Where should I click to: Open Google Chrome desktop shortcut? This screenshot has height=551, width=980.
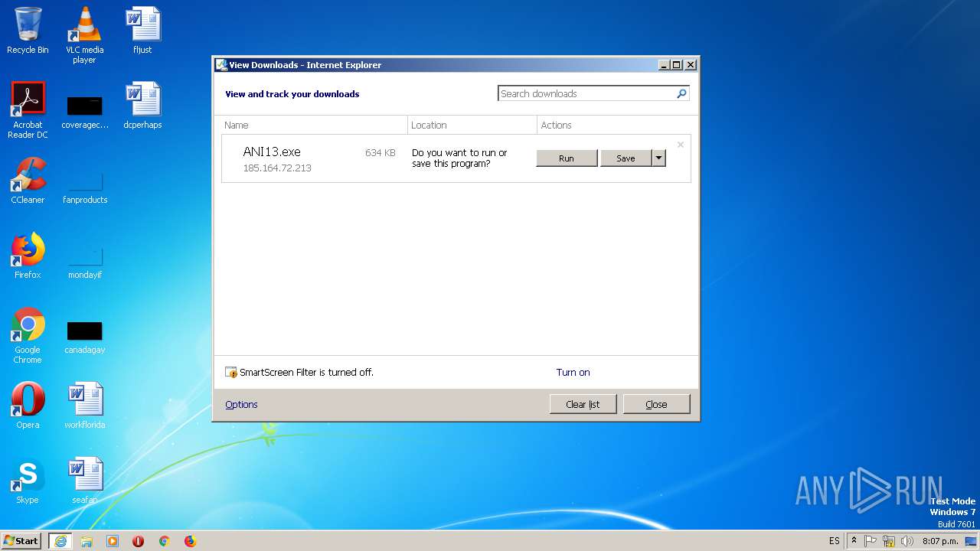tap(28, 335)
